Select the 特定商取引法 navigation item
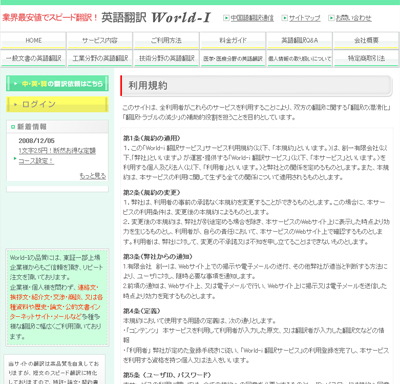The image size is (400, 384). point(366,58)
